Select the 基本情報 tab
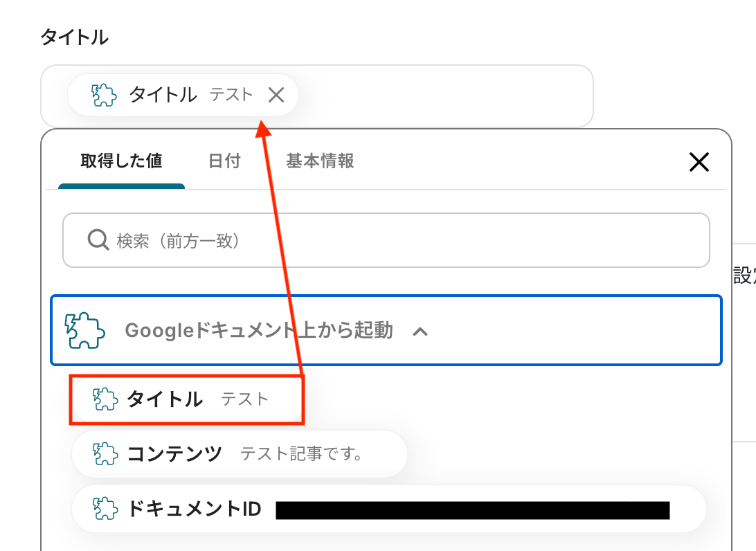Screen dimensions: 756x551 coord(320,161)
